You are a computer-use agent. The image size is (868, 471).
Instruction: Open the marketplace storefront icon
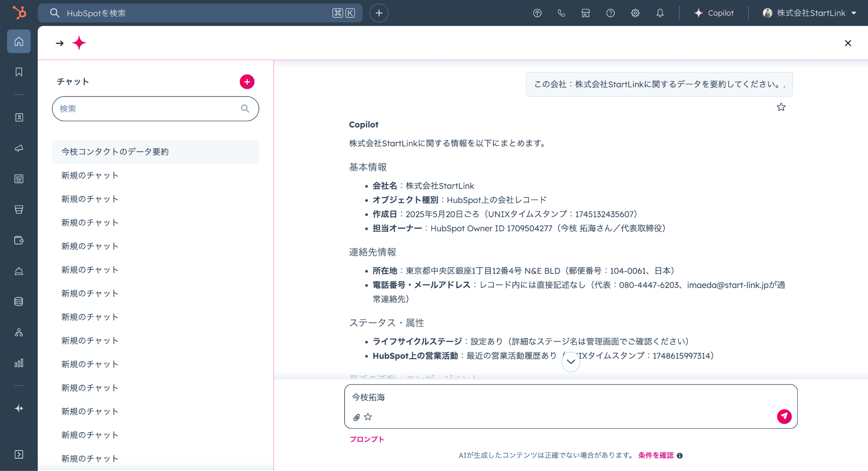point(586,13)
